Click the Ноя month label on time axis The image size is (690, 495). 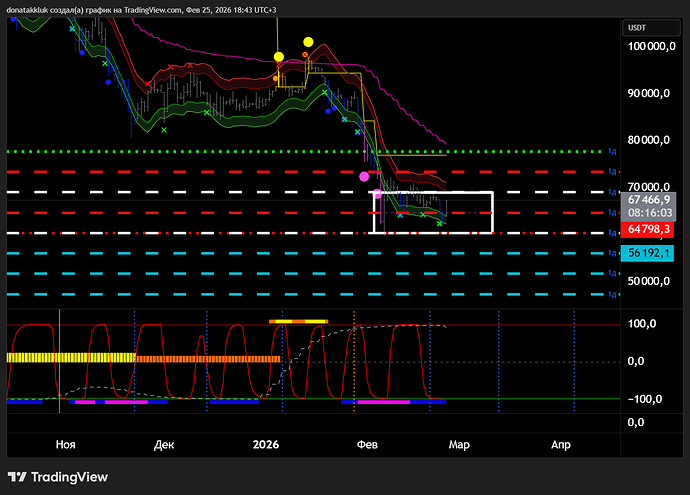click(66, 443)
